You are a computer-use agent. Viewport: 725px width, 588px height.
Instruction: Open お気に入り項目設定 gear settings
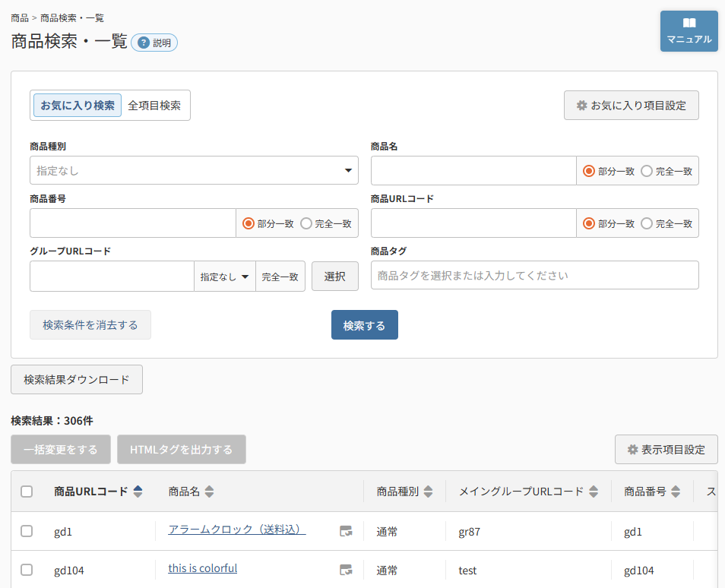(631, 106)
